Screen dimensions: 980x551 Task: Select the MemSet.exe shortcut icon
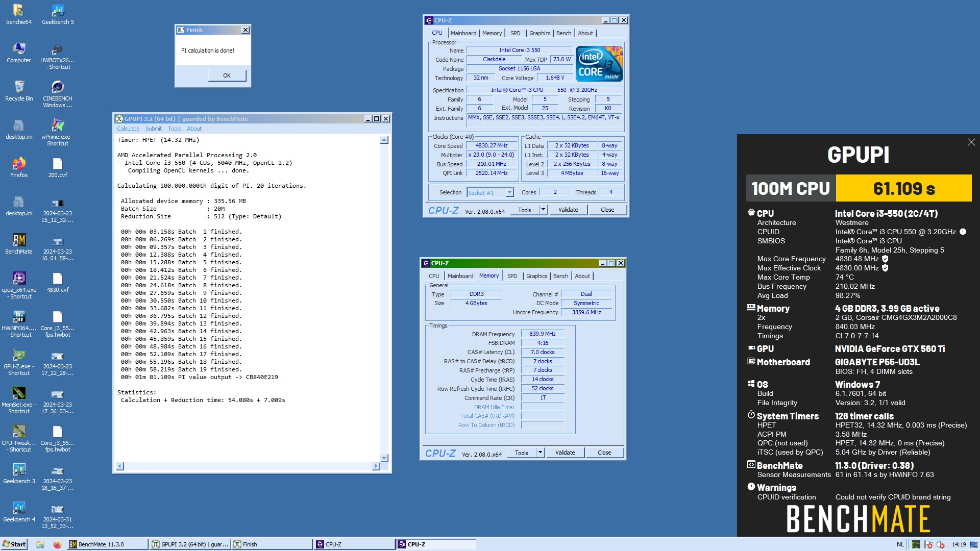(x=19, y=400)
